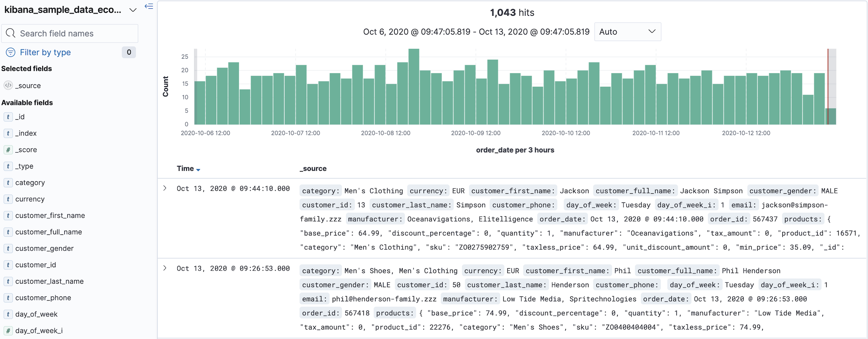
Task: Open the kibana_sample_data index pattern dropdown
Action: point(133,10)
